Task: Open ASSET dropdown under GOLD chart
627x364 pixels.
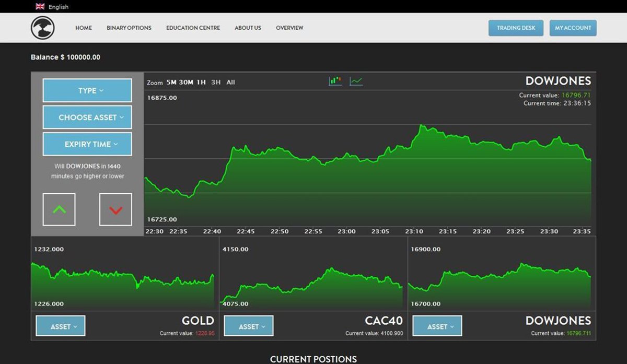Action: (x=61, y=326)
